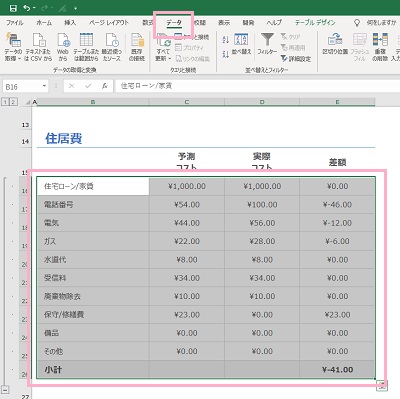
Task: Switch to the 挿入 tab
Action: click(x=70, y=23)
